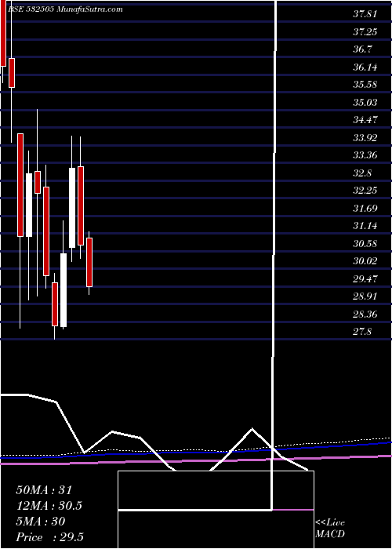The image size is (392, 549).
Task: Click the 28.91 price axis label
Action: coord(365,296)
